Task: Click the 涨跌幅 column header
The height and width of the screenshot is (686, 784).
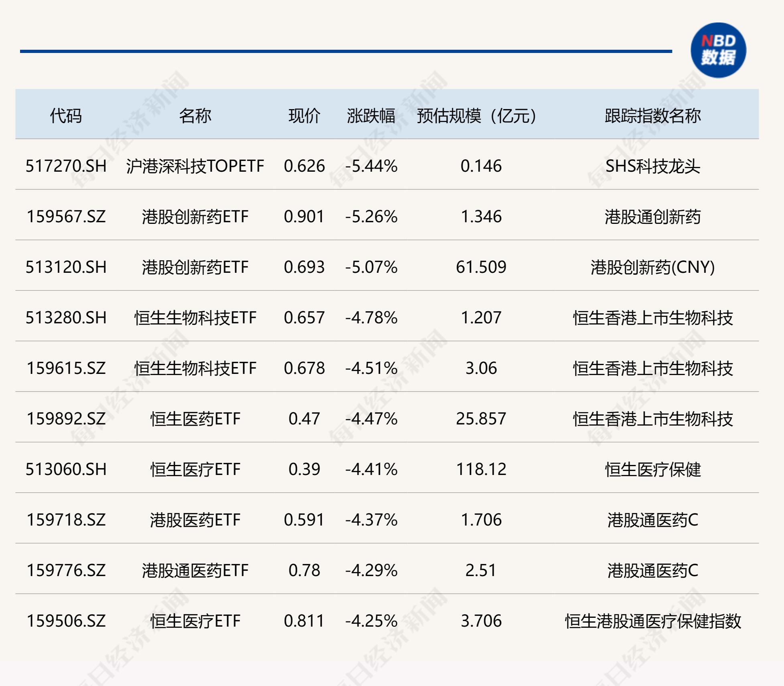Action: click(x=371, y=116)
